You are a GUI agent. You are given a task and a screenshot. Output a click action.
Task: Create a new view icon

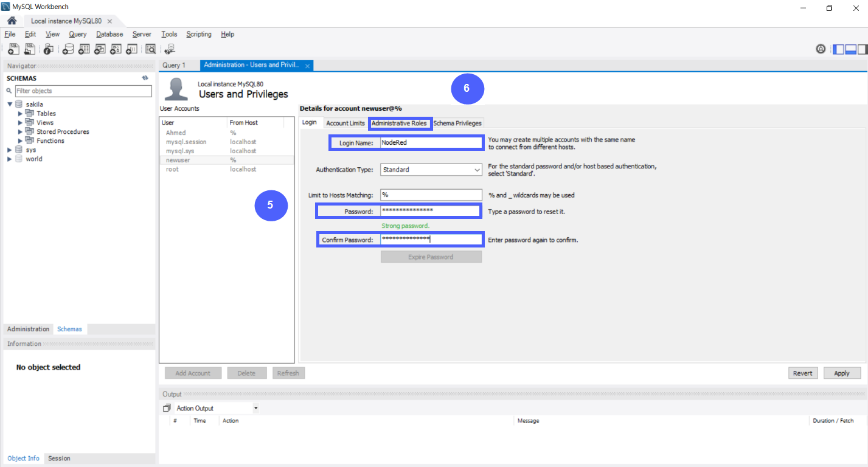click(100, 49)
